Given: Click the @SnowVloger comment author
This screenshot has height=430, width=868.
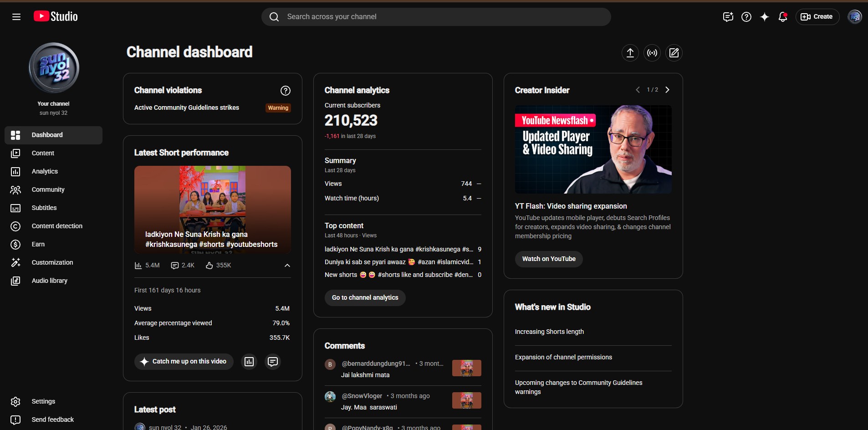Looking at the screenshot, I should (362, 396).
